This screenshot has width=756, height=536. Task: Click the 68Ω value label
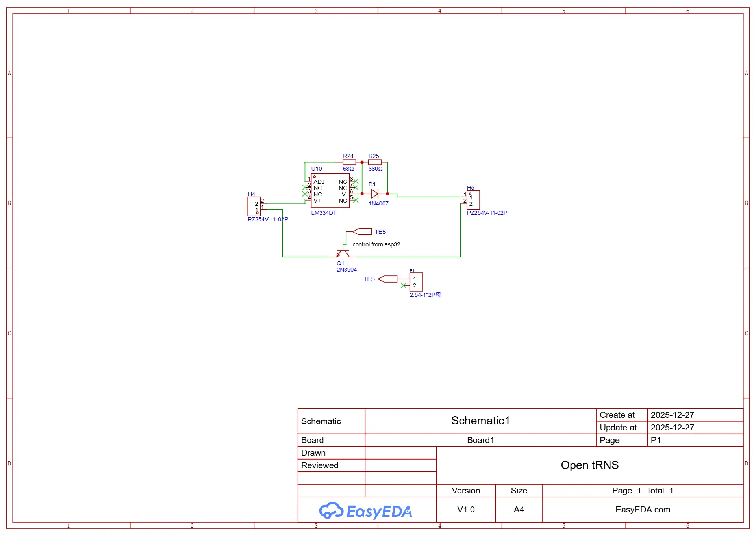[x=348, y=169]
